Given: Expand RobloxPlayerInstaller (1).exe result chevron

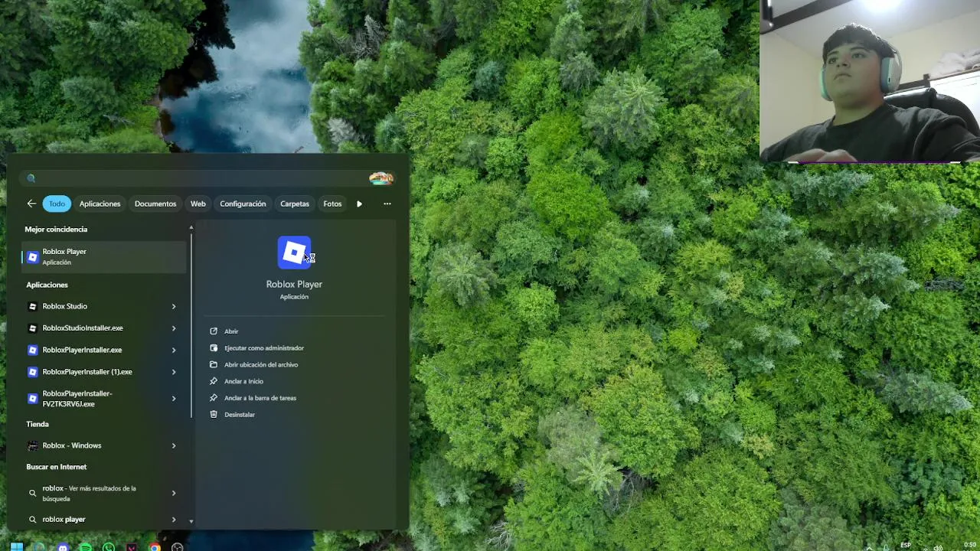Looking at the screenshot, I should tap(174, 372).
